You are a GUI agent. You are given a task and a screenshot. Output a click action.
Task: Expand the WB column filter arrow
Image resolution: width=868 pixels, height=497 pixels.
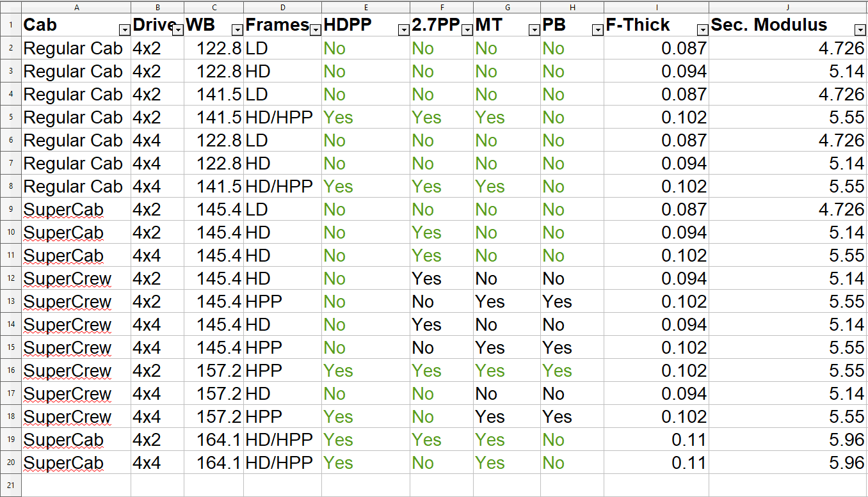(x=237, y=30)
